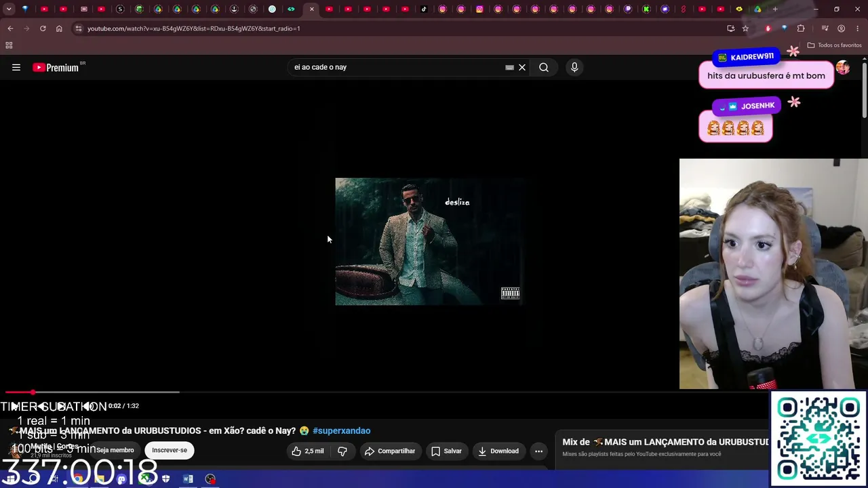
Task: Download the video
Action: tap(498, 451)
